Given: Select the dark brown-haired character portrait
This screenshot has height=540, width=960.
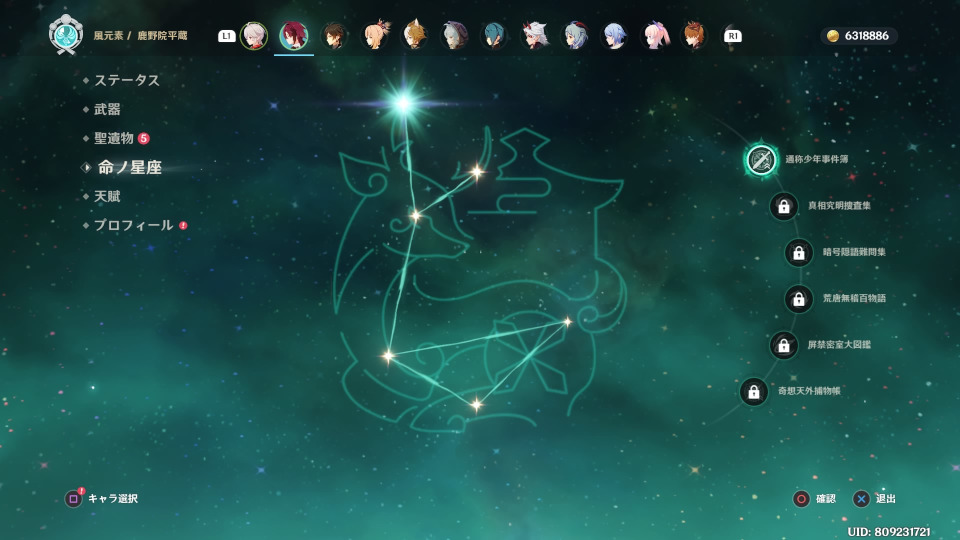Looking at the screenshot, I should pos(334,36).
